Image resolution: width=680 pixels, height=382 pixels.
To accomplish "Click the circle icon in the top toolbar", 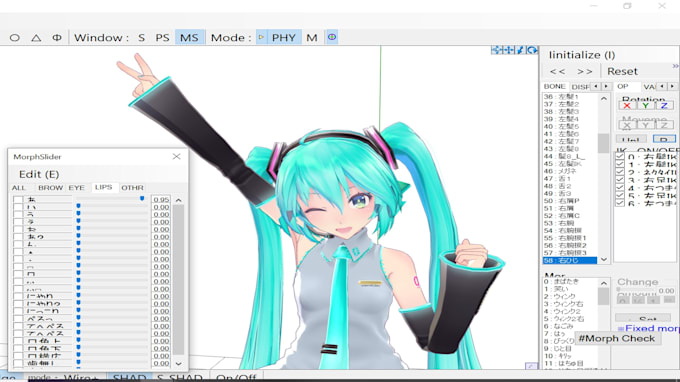I will pos(15,38).
